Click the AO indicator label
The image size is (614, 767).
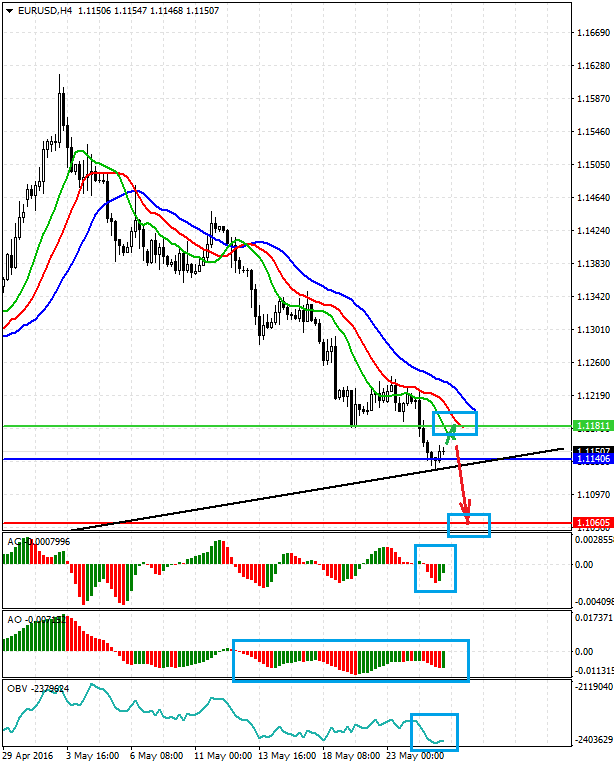click(14, 619)
